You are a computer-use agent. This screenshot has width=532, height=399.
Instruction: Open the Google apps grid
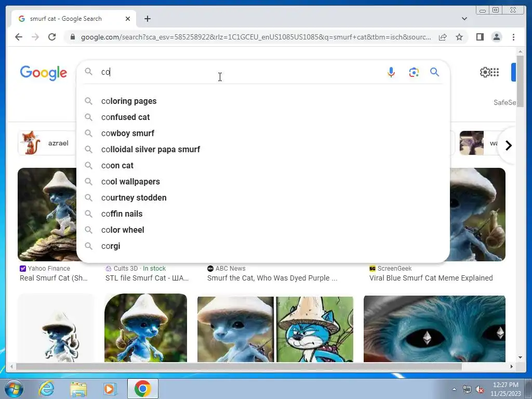tap(495, 72)
